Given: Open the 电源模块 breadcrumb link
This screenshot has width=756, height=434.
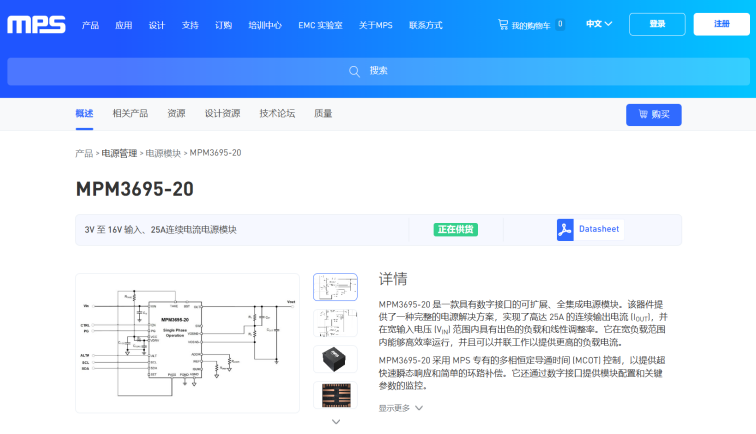Looking at the screenshot, I should (x=163, y=153).
